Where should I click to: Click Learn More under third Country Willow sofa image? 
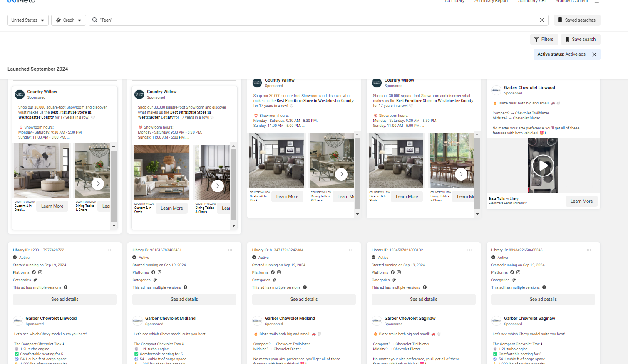(x=287, y=196)
